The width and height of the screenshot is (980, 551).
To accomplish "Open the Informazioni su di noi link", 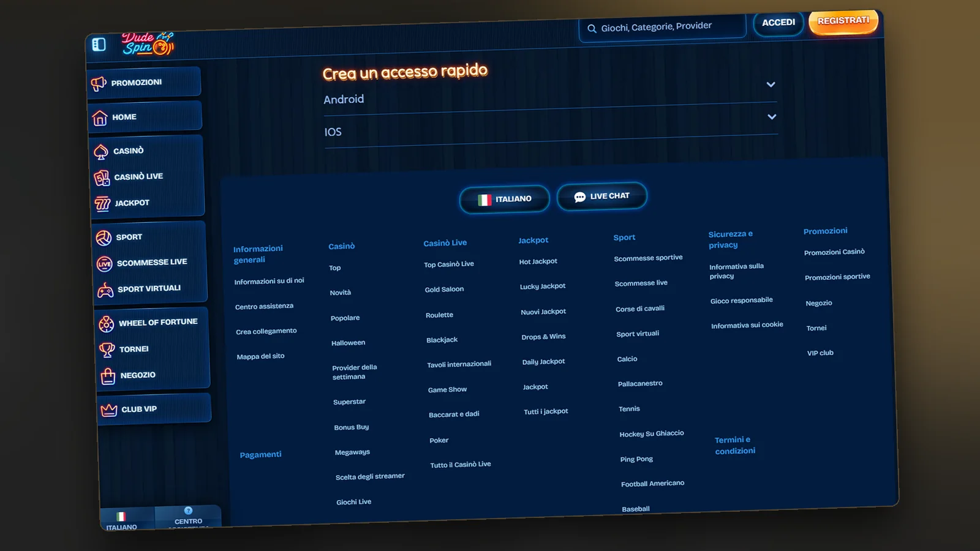I will point(269,281).
